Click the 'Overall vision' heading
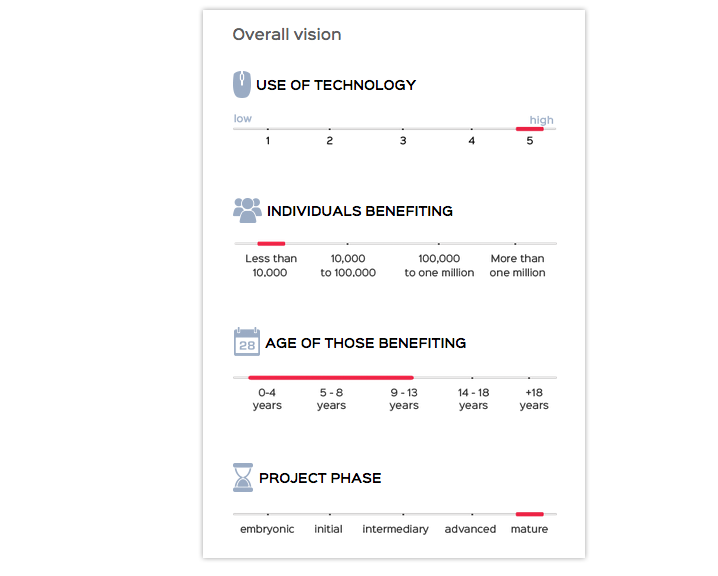Viewport: 718px width, 576px height. point(287,34)
